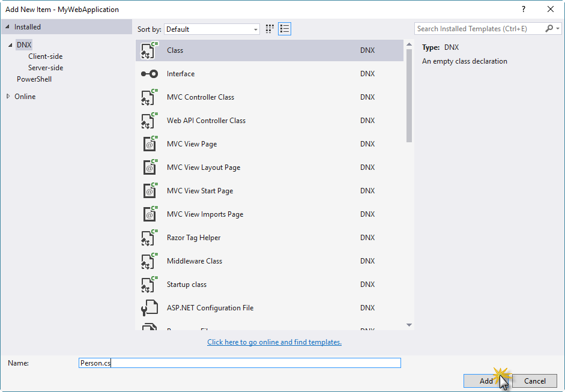This screenshot has width=565, height=392.
Task: Choose the Web API Controller Class icon
Action: (149, 121)
